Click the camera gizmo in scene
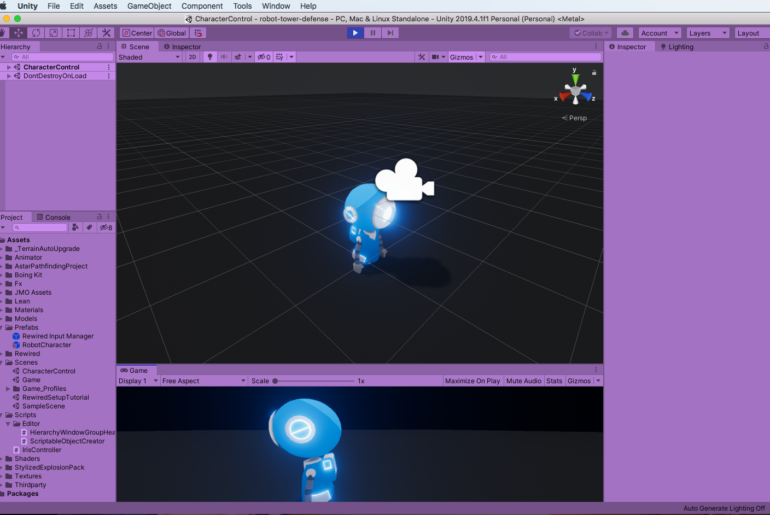Image resolution: width=770 pixels, height=515 pixels. (404, 181)
